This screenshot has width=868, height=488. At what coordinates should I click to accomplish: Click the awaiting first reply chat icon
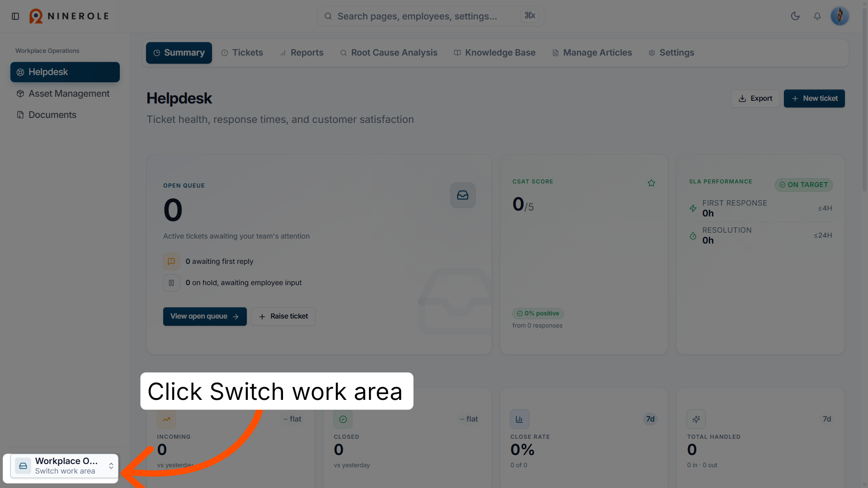(171, 262)
